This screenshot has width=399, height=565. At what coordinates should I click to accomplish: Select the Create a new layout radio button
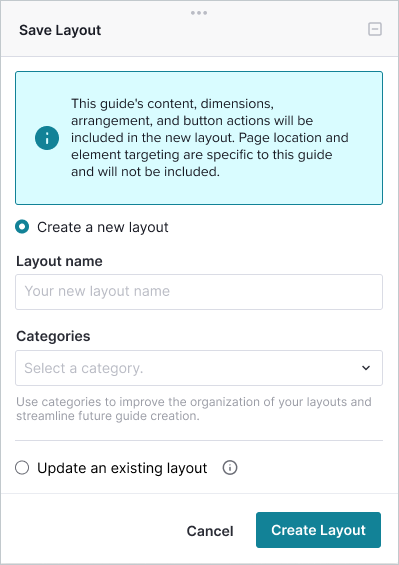coord(22,227)
